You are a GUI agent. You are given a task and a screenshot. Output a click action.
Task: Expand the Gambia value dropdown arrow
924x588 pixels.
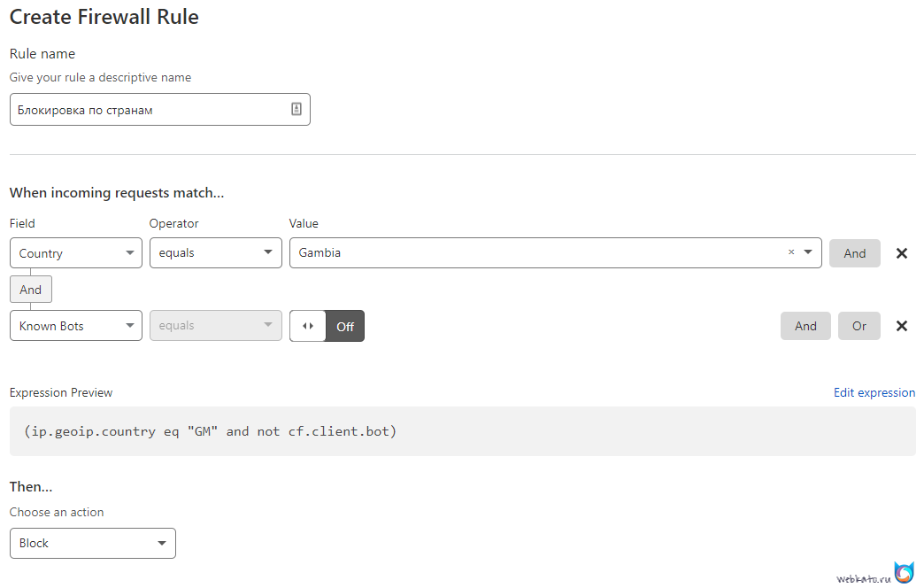click(808, 252)
